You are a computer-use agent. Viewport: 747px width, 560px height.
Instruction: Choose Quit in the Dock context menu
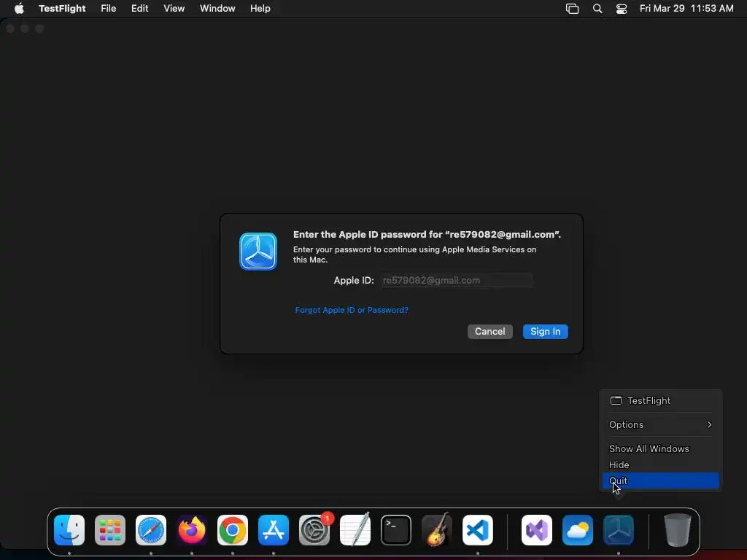[661, 481]
